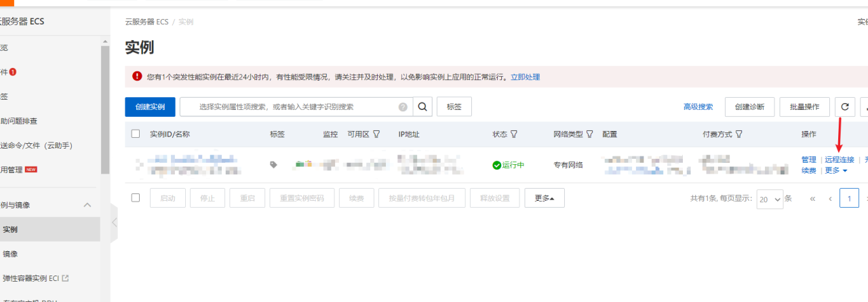Screen dimensions: 868x302
Task: Open the 付费方式 column filter icon
Action: click(738, 134)
